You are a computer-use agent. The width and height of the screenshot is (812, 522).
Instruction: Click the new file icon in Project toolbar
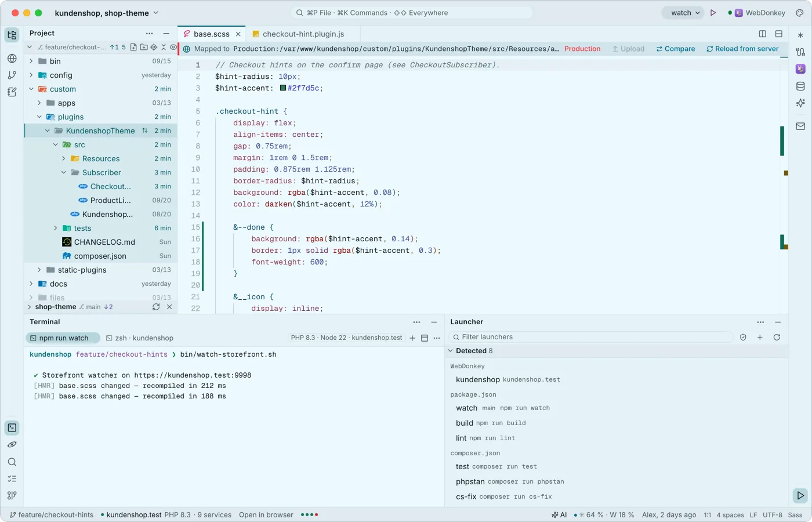(133, 47)
